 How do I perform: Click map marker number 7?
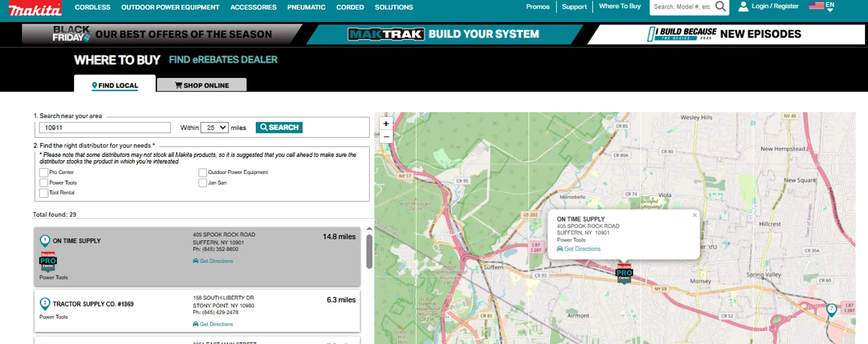tap(832, 309)
